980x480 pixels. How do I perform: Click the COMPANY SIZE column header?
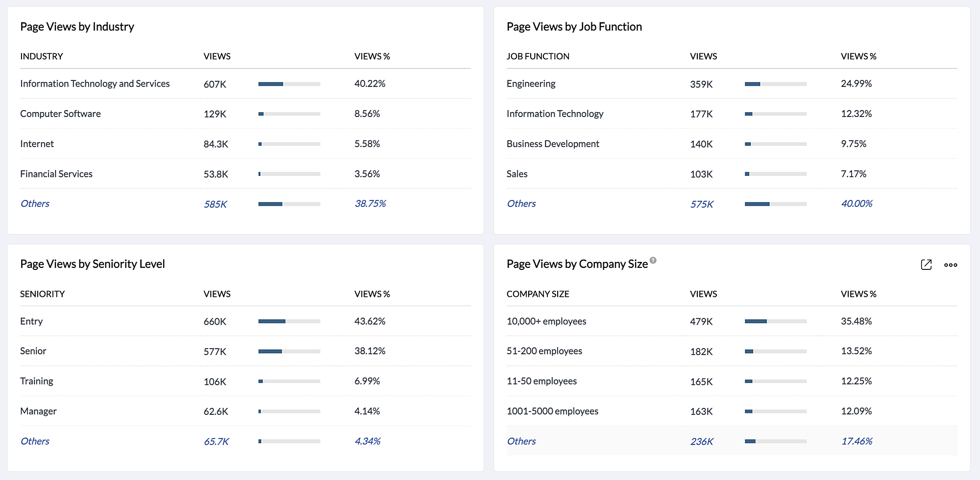pyautogui.click(x=538, y=294)
